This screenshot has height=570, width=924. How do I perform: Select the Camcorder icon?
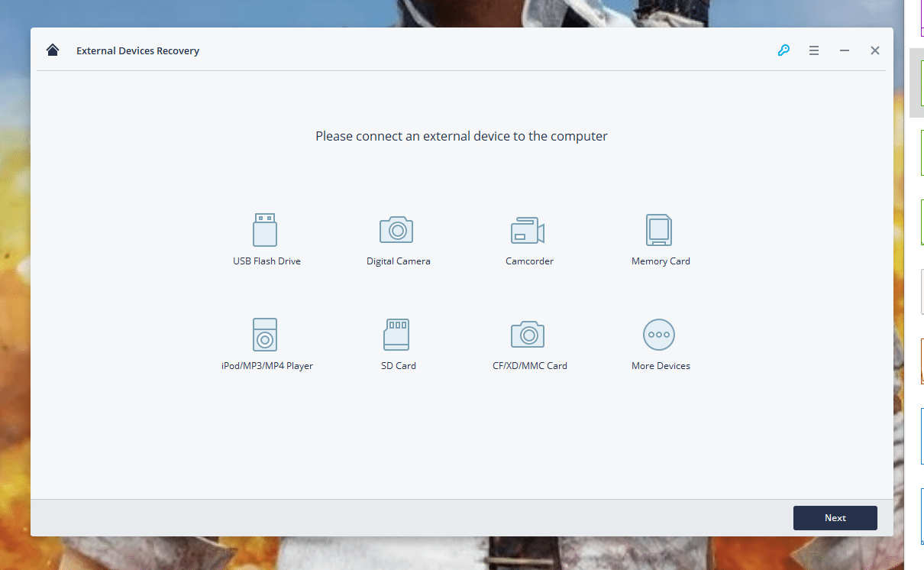(x=528, y=230)
